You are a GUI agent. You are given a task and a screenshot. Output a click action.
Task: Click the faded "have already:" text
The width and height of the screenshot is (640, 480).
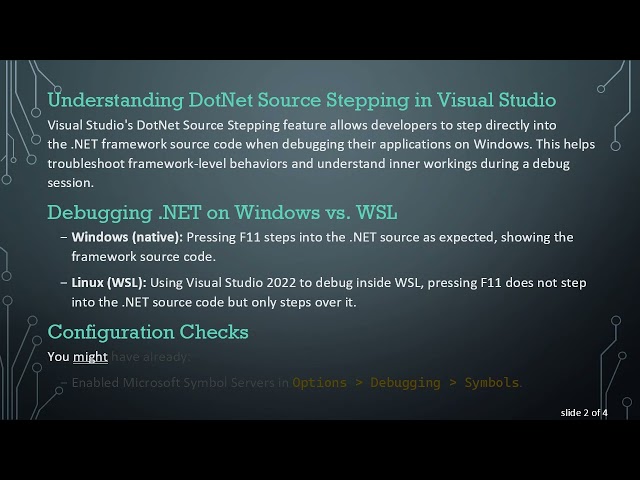coord(151,357)
